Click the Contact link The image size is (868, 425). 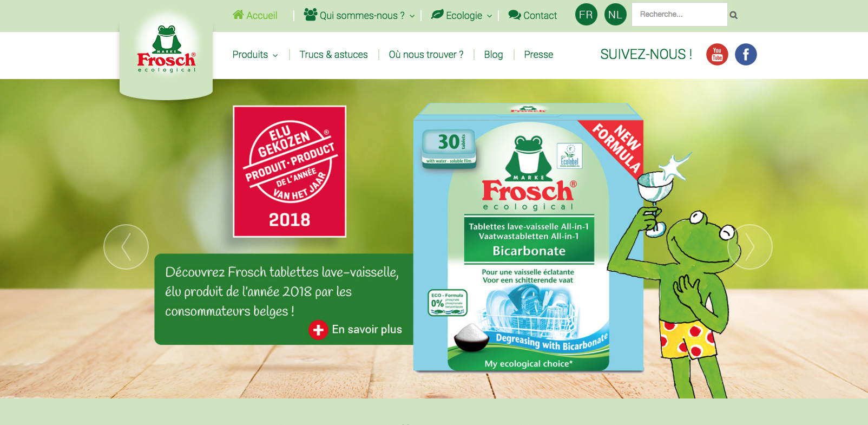tap(532, 15)
